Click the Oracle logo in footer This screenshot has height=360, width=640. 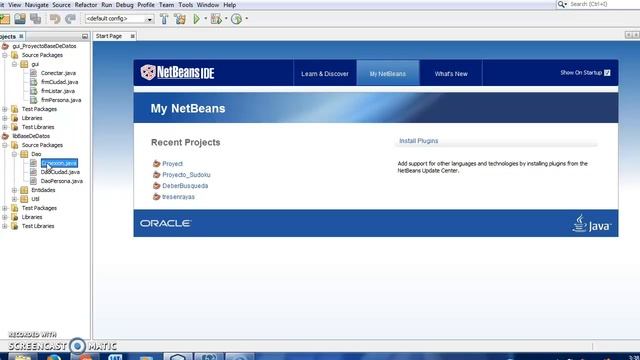(x=165, y=223)
